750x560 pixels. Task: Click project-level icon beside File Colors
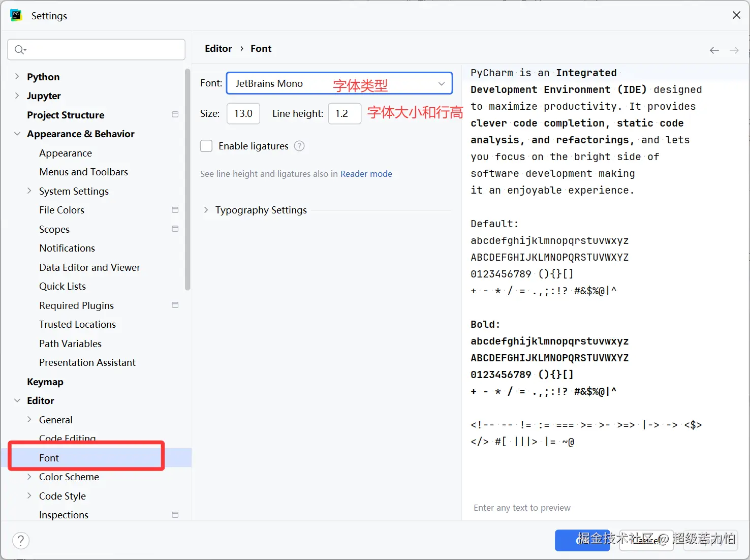coord(175,210)
